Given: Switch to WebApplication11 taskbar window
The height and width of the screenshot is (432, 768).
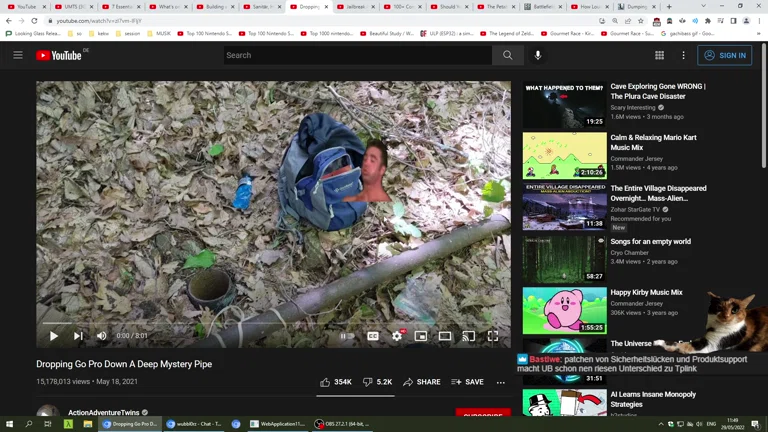Looking at the screenshot, I should (x=277, y=424).
